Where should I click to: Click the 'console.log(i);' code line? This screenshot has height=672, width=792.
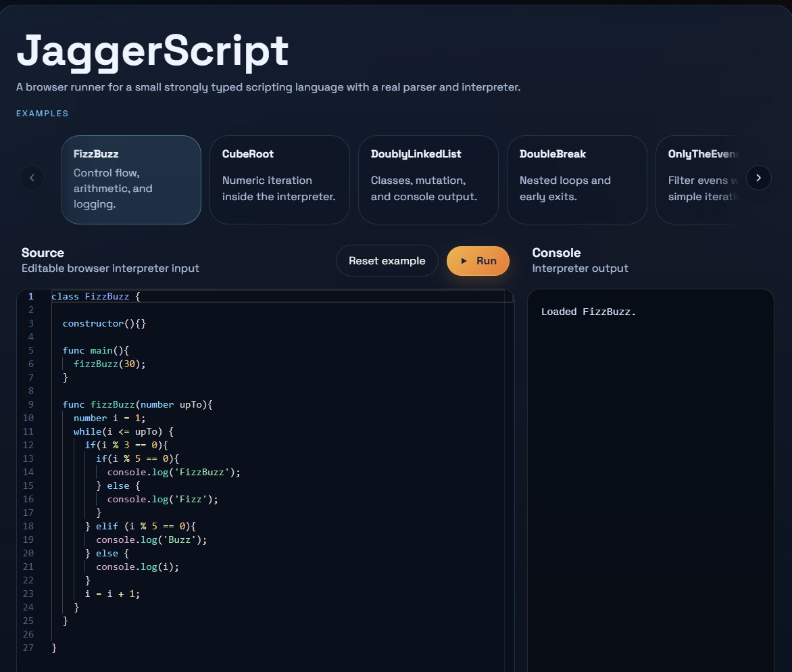pyautogui.click(x=137, y=567)
